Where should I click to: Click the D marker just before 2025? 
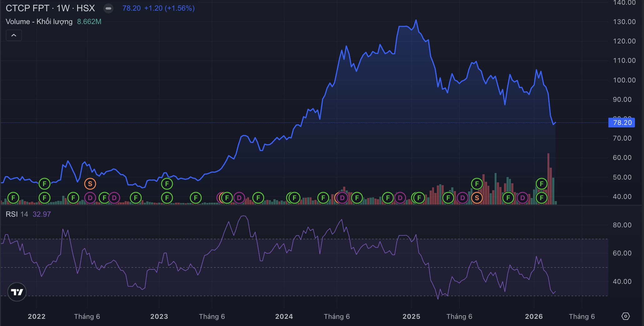coord(400,198)
